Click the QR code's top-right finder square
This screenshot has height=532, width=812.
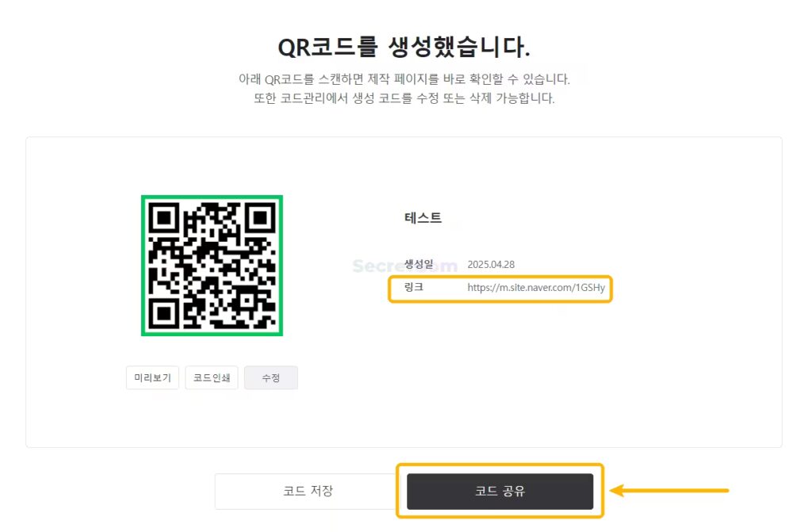click(260, 217)
